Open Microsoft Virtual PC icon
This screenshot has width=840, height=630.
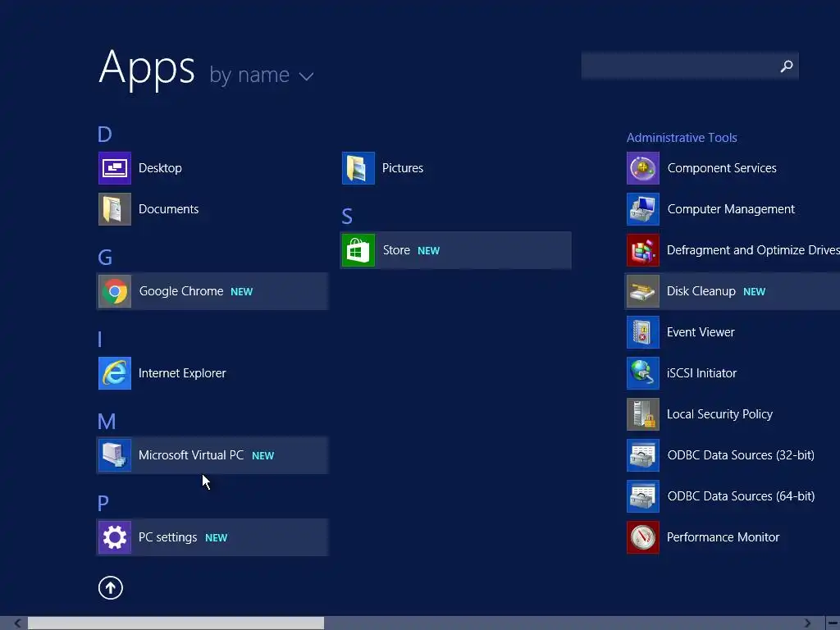[115, 455]
